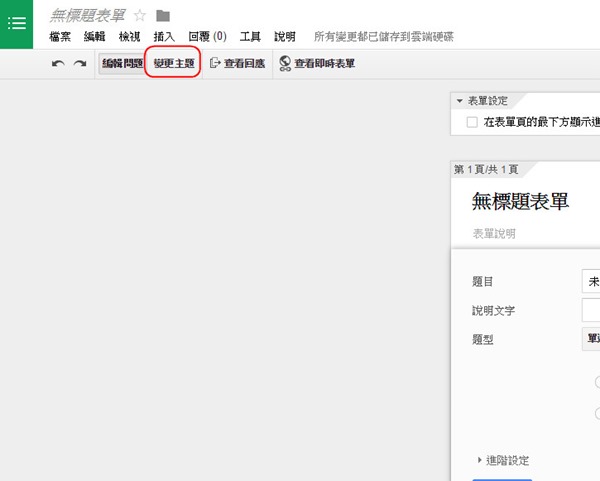Screen dimensions: 600x481
Task: Open the 檢視 menu
Action: (x=129, y=37)
